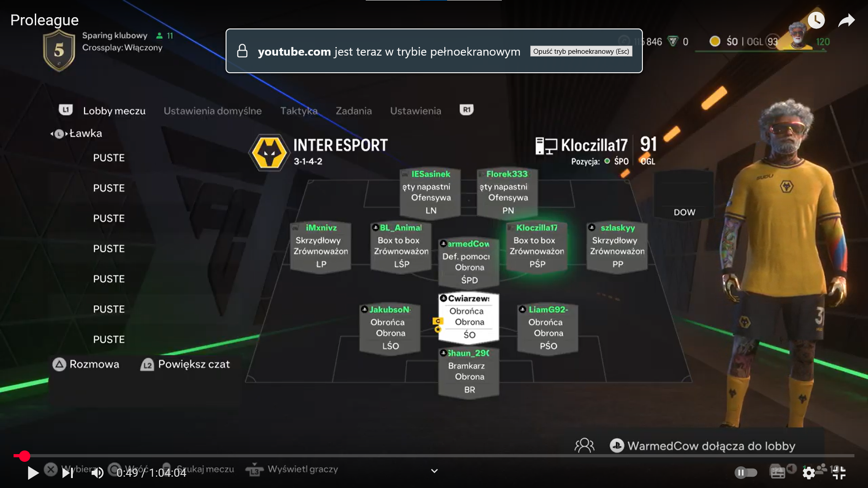Click the PlayStation icon next to WarmedCow
The image size is (868, 488).
point(617,446)
